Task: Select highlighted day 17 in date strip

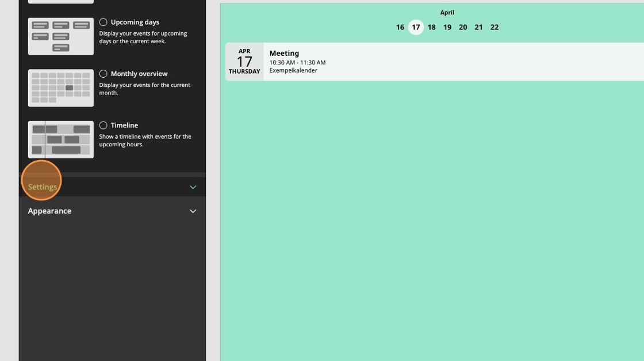Action: coord(416,27)
